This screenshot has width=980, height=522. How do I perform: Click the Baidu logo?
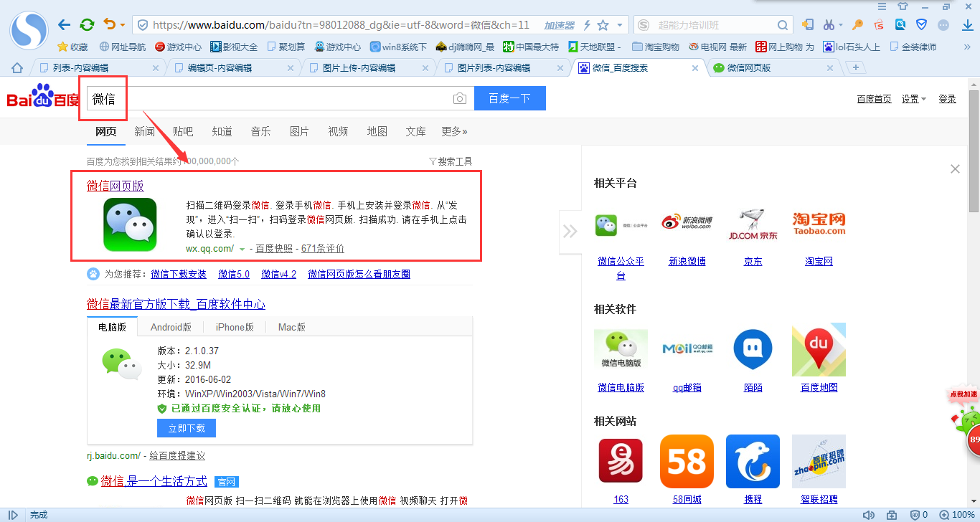pyautogui.click(x=43, y=97)
